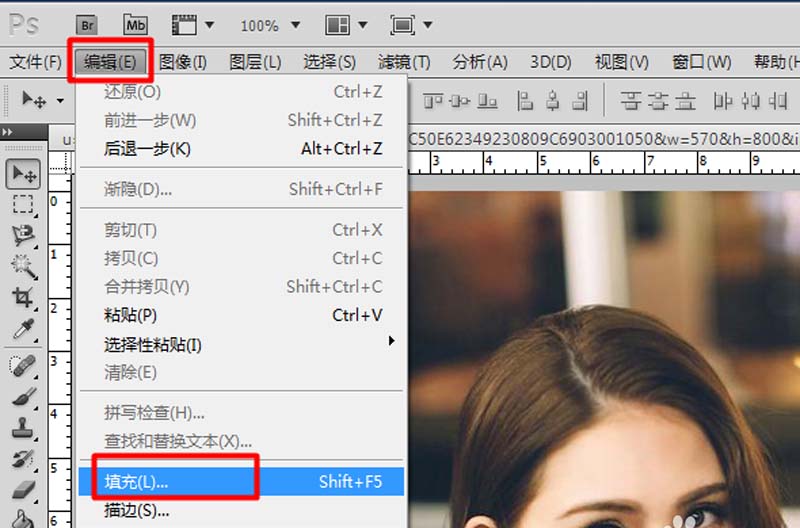Click Align Vertical Centers icon
Viewport: 800px width, 528px height.
pyautogui.click(x=460, y=101)
